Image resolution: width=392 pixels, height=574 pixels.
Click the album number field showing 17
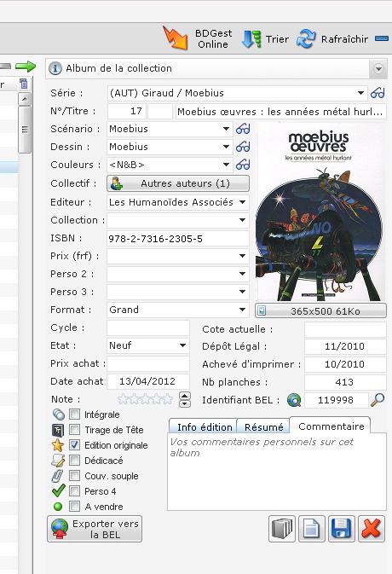pos(127,111)
